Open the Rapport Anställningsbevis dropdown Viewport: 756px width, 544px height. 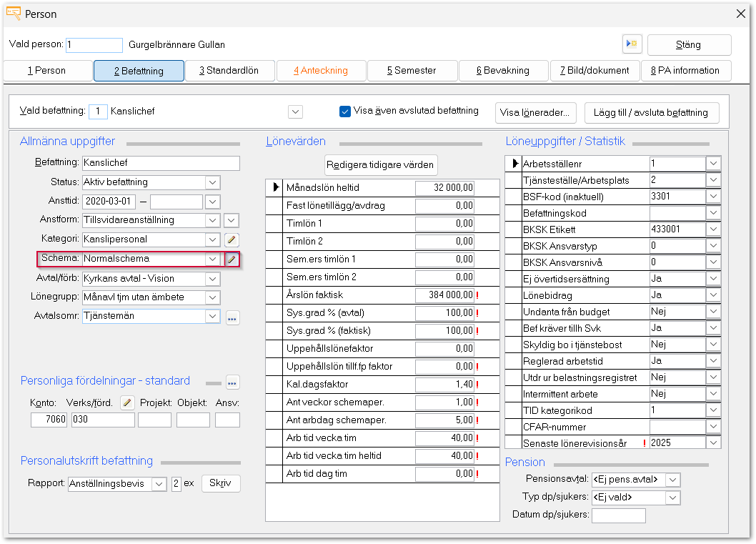159,484
